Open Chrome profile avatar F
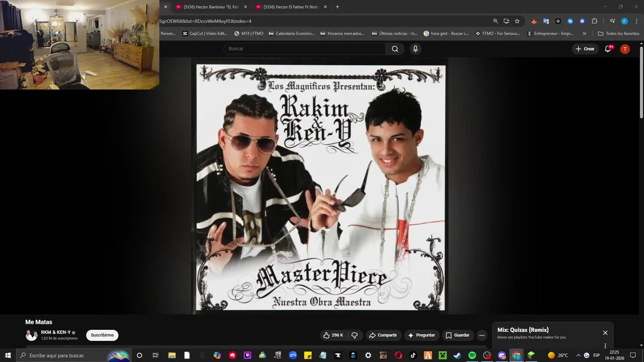644x362 pixels. coord(624,21)
